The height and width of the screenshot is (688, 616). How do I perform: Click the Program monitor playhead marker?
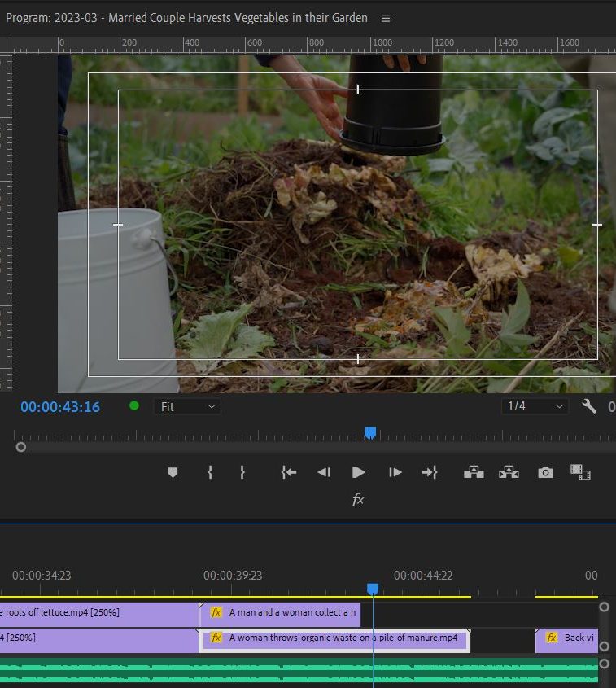(370, 433)
